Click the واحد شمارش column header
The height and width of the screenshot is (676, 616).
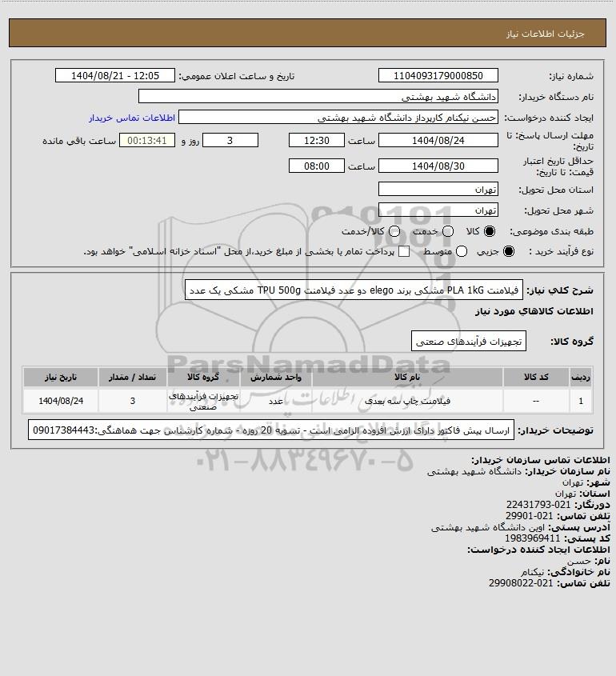click(x=276, y=377)
